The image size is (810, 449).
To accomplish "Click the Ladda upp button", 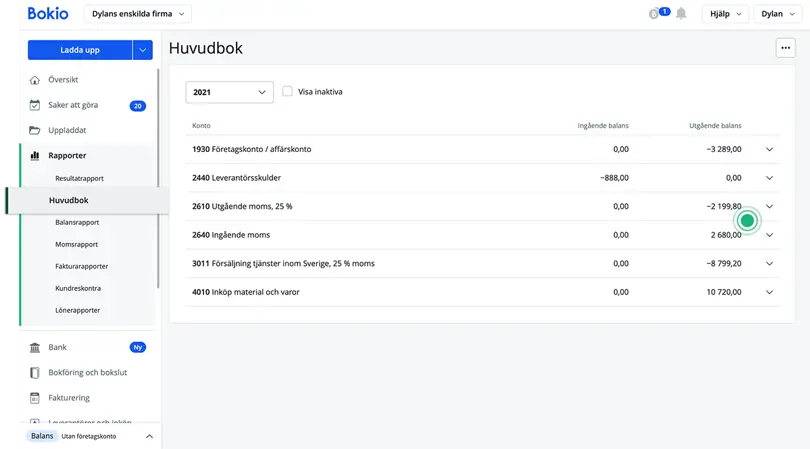I will [x=80, y=50].
